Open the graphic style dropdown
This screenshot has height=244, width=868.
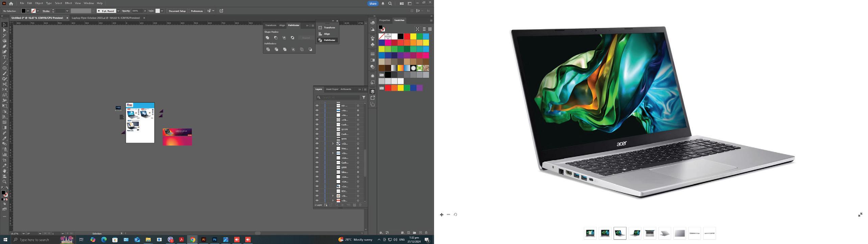[162, 11]
